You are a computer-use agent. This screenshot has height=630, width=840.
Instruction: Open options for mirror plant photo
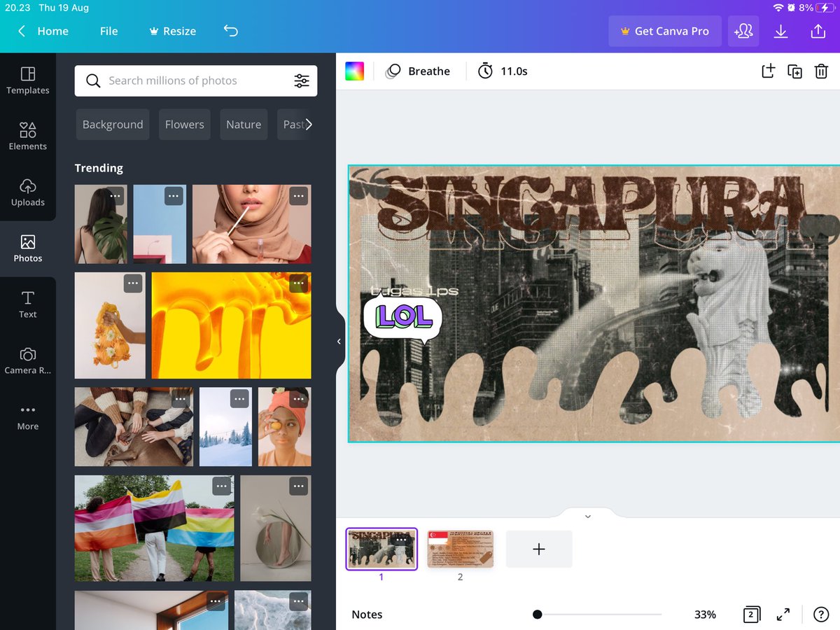pos(299,486)
